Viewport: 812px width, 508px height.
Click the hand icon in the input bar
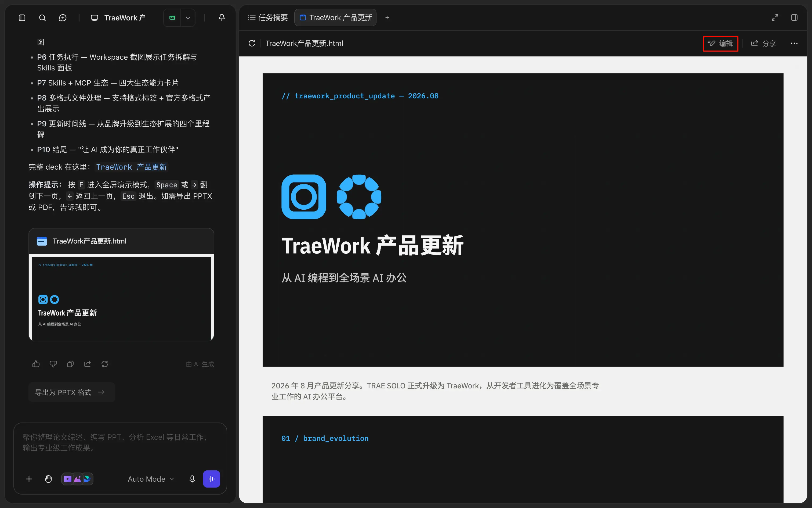(x=48, y=479)
